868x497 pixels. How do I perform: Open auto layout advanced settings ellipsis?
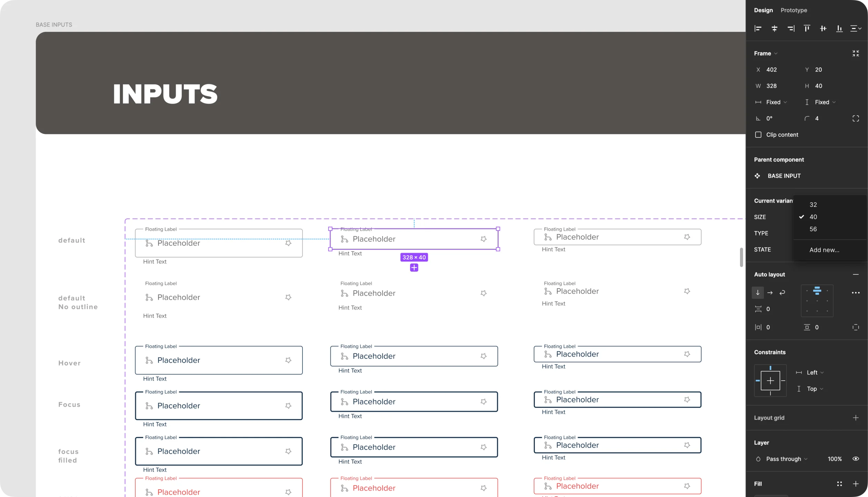(x=856, y=293)
